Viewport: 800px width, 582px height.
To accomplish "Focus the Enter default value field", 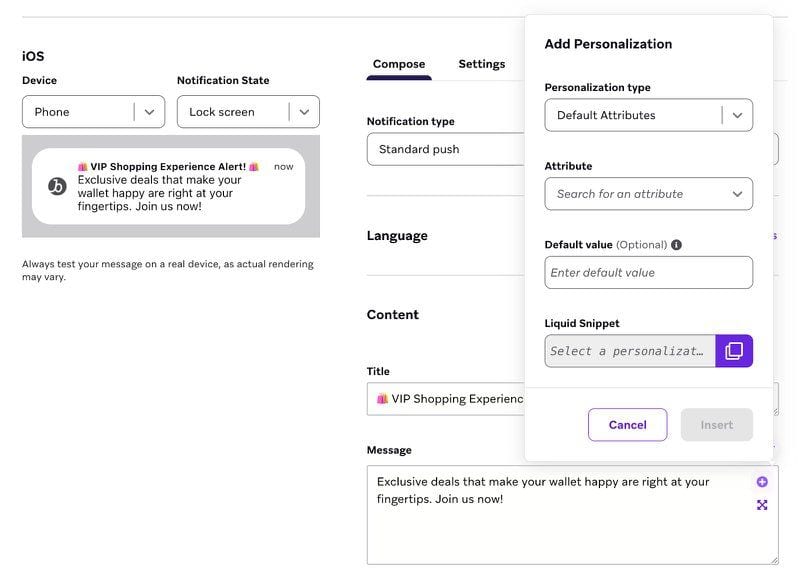I will point(648,273).
